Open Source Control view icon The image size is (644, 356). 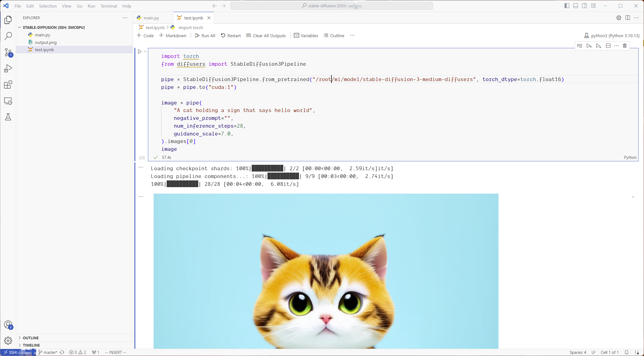click(x=8, y=52)
